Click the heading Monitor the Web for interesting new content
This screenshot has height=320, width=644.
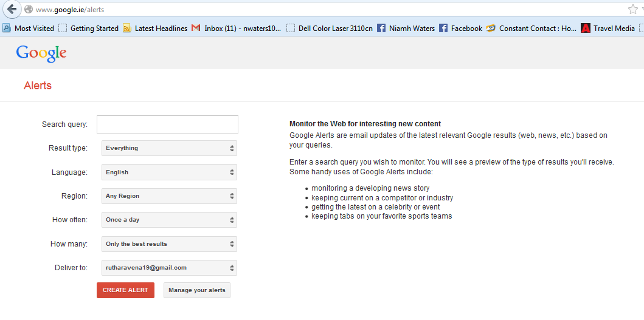pos(365,123)
